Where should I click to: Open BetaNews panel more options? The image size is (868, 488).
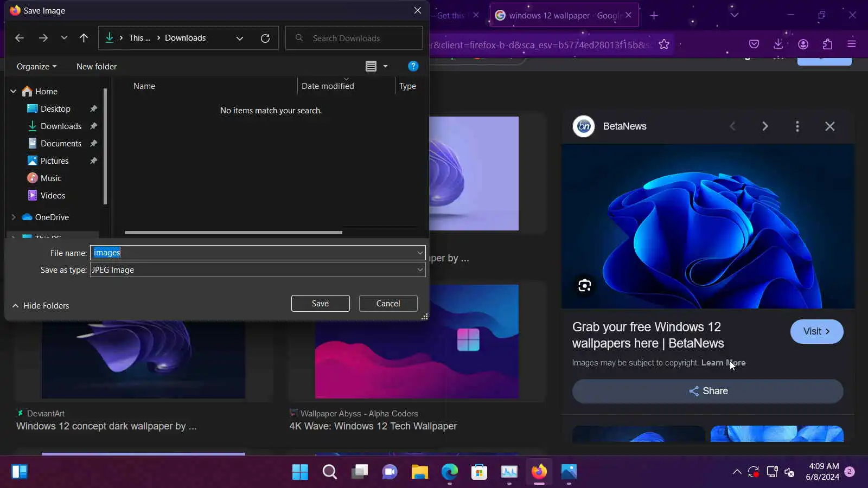[x=797, y=126]
